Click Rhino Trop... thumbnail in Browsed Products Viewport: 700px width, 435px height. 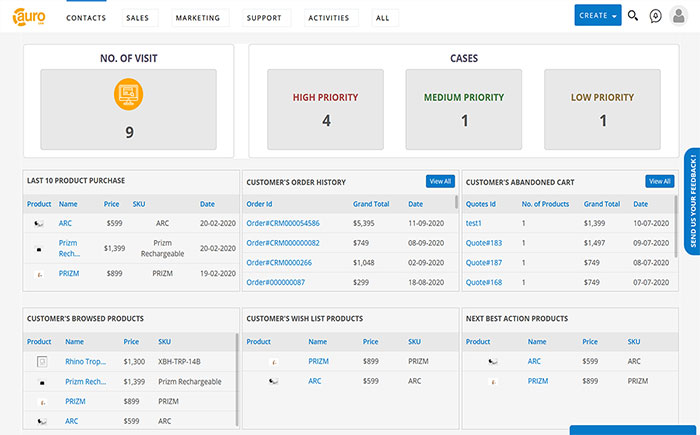(42, 361)
